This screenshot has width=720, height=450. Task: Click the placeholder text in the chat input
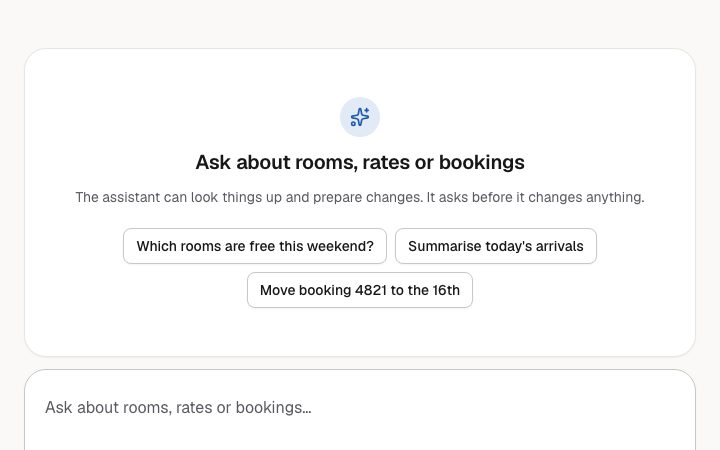tap(178, 408)
